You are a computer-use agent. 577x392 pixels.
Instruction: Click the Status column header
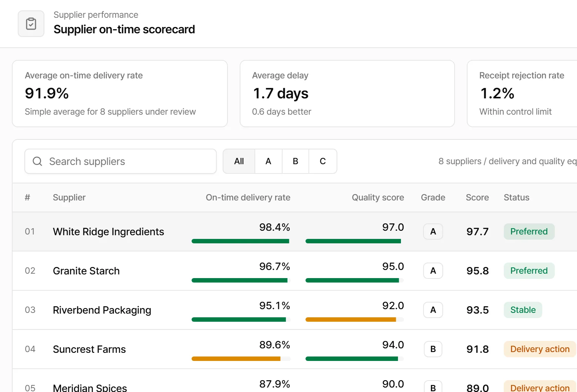coord(516,197)
